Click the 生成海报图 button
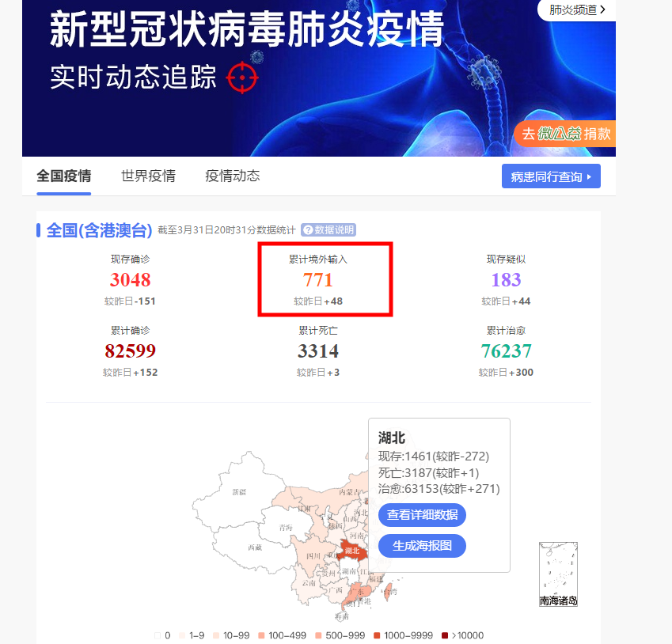The width and height of the screenshot is (672, 644). pyautogui.click(x=422, y=546)
